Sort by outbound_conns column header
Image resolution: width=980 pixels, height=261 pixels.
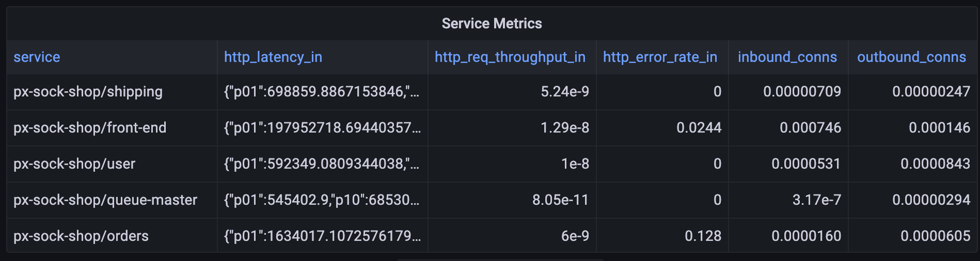[911, 57]
